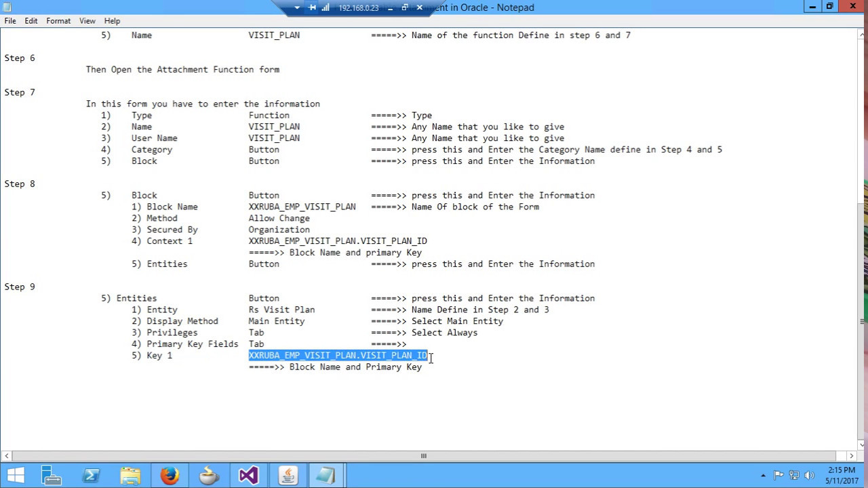Click the 'Context 1' label
Viewport: 868px width, 488px height.
point(170,241)
